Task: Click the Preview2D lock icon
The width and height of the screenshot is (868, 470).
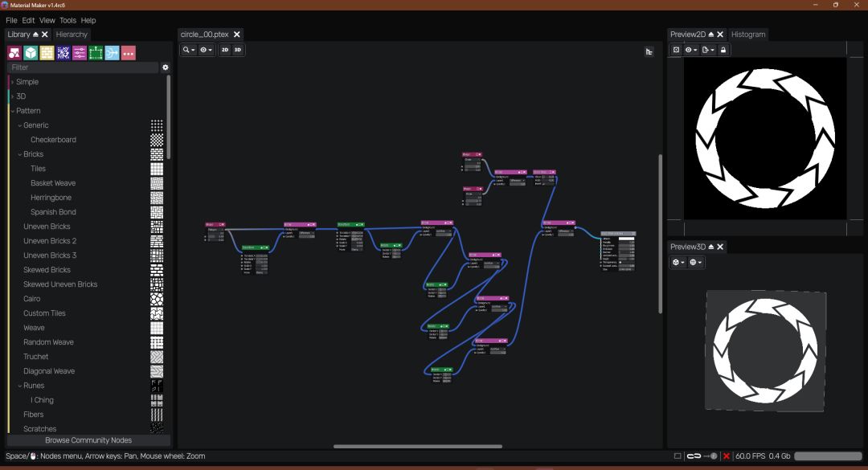Action: pyautogui.click(x=723, y=50)
